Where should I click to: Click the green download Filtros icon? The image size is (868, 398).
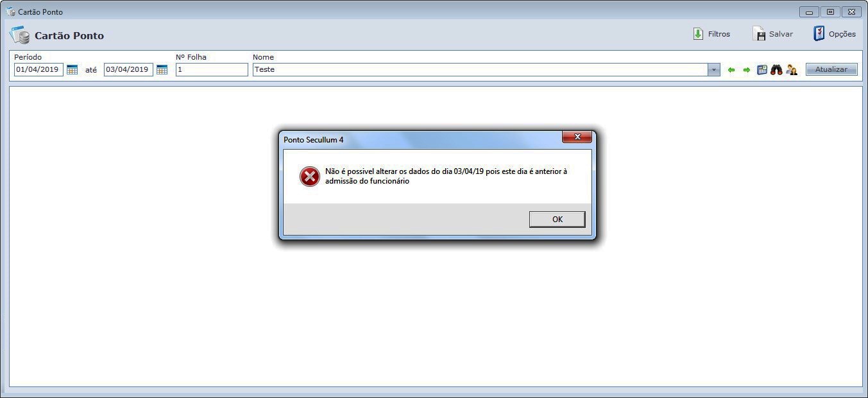click(698, 34)
